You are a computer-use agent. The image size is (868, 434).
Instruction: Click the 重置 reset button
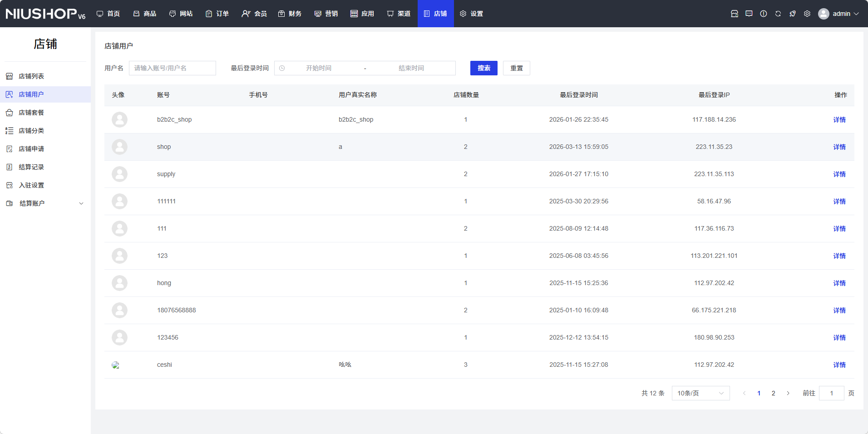tap(516, 68)
